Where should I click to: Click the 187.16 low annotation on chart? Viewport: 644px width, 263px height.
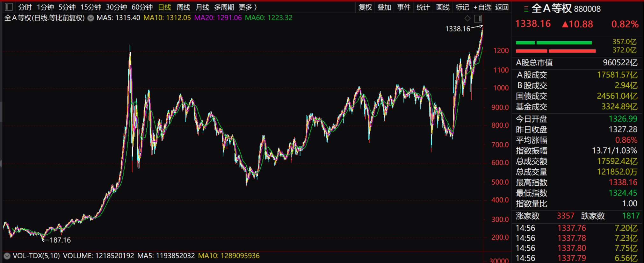[60, 240]
